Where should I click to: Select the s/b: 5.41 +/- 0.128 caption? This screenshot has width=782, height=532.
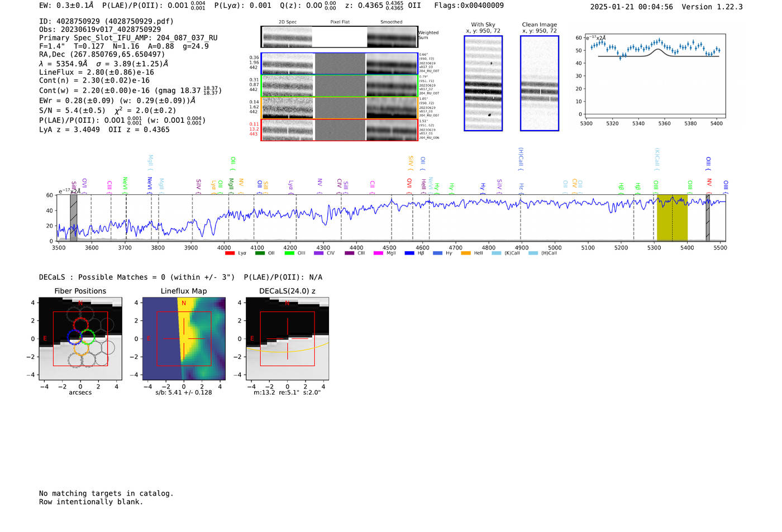click(184, 392)
